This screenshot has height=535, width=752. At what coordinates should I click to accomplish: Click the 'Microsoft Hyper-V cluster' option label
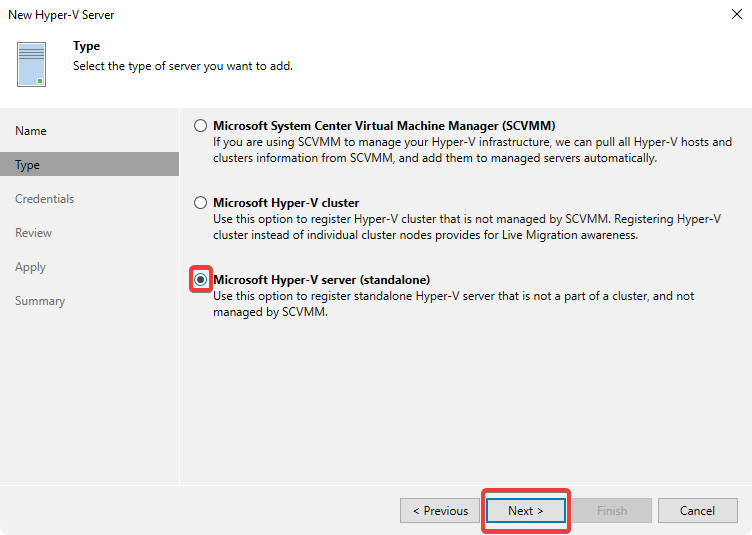pyautogui.click(x=286, y=203)
